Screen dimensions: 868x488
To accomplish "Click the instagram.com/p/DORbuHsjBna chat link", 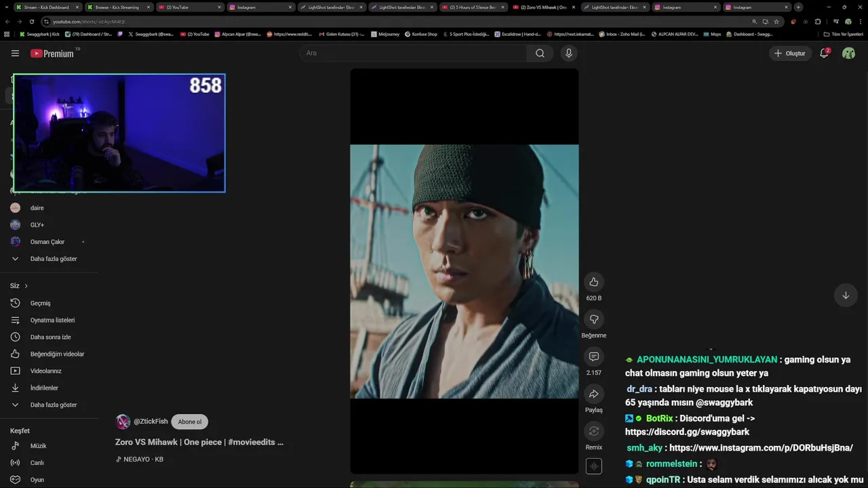I will tap(761, 448).
